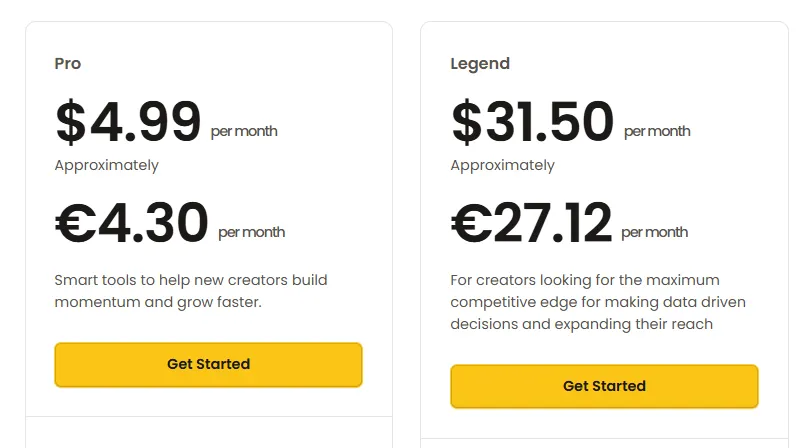Select the Legend plan title
Image resolution: width=807 pixels, height=448 pixels.
(480, 64)
